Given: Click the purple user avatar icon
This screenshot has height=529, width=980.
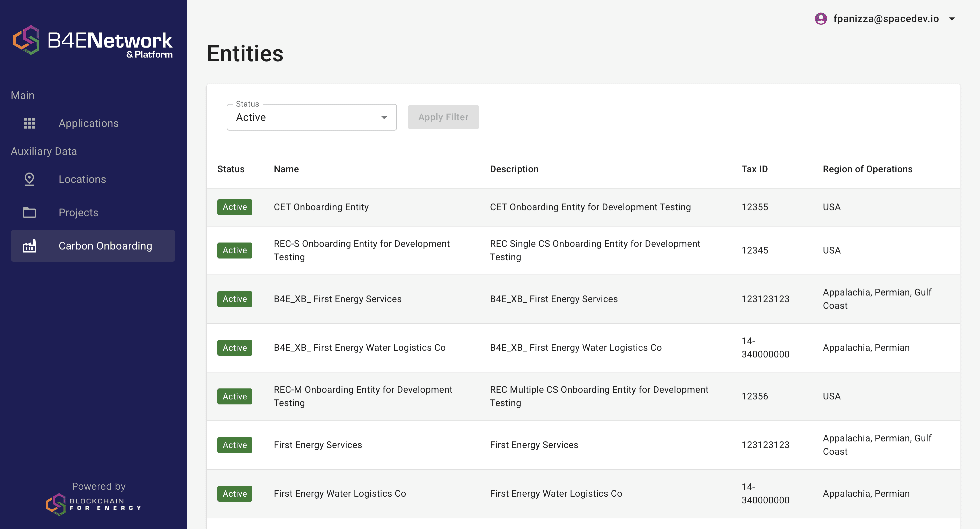Looking at the screenshot, I should tap(821, 19).
